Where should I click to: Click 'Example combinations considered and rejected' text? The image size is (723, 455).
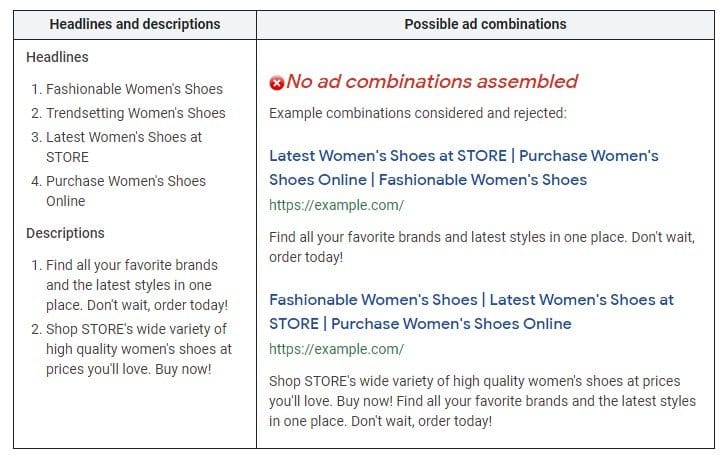coord(417,113)
